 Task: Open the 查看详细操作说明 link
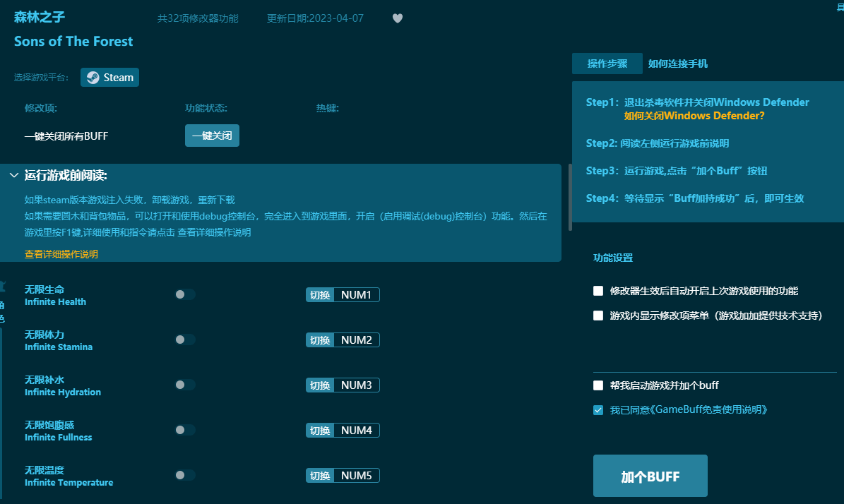61,254
